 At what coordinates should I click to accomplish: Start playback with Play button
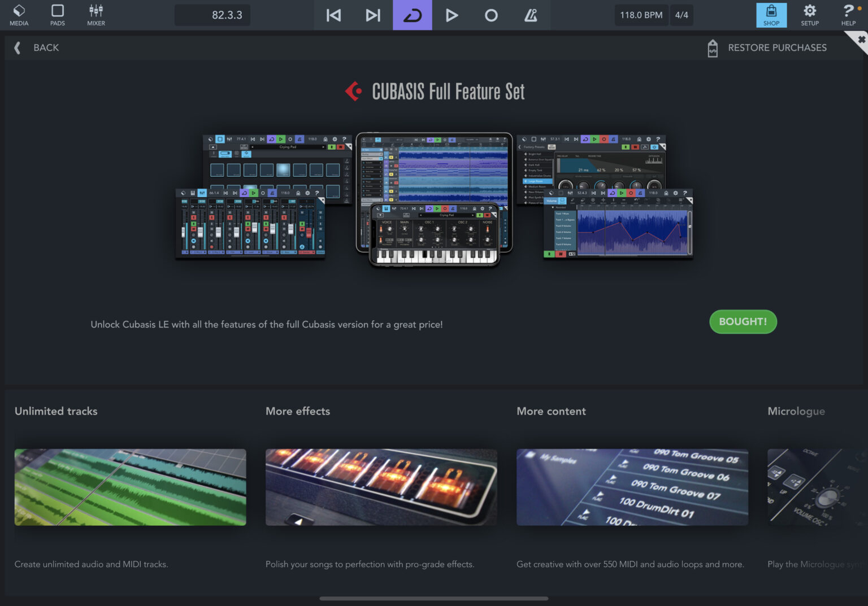[452, 15]
